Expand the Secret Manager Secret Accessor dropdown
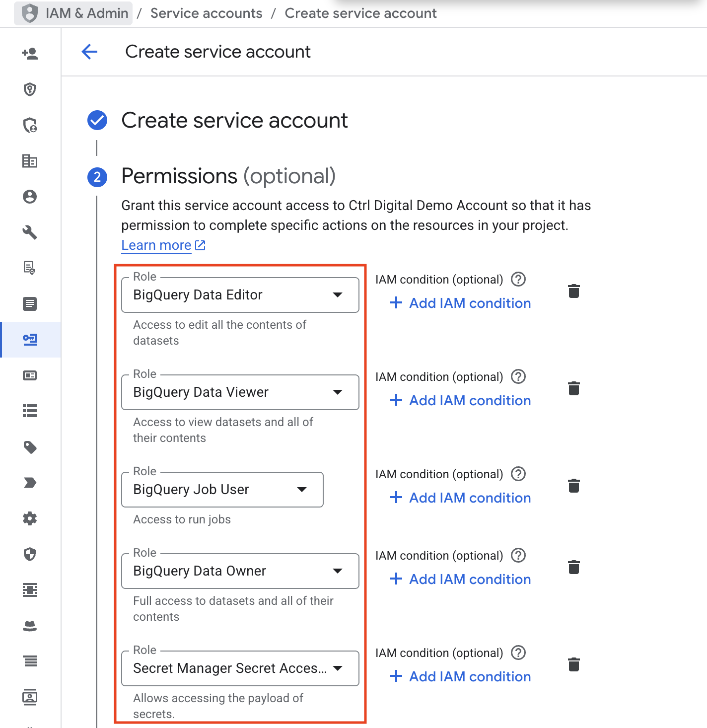707x728 pixels. pos(240,668)
